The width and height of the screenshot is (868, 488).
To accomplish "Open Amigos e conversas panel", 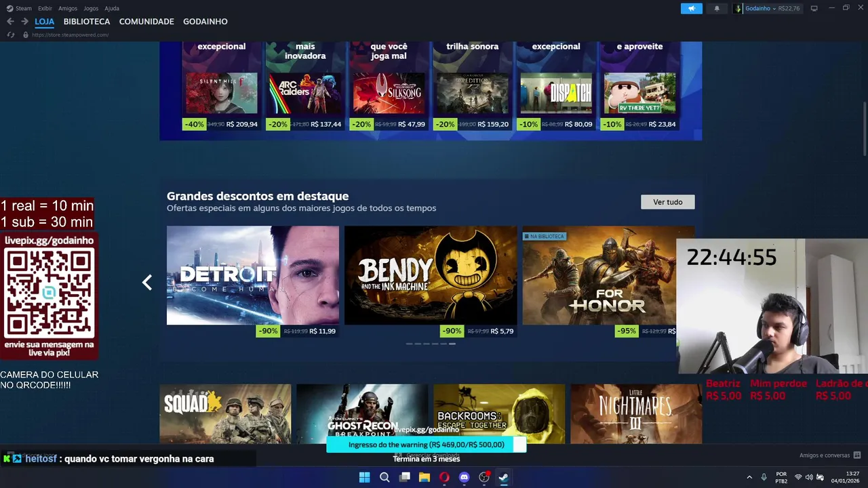I will coord(829,455).
